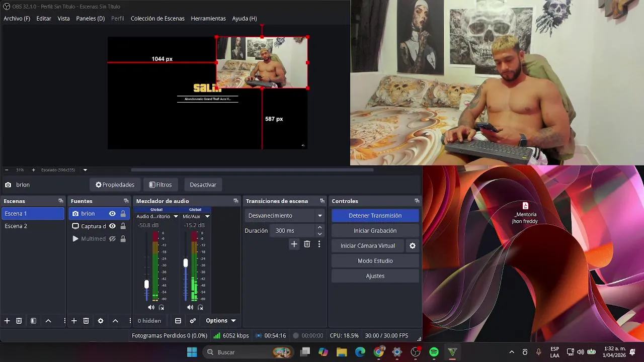Open the Editar menu
This screenshot has width=644, height=362.
click(44, 19)
